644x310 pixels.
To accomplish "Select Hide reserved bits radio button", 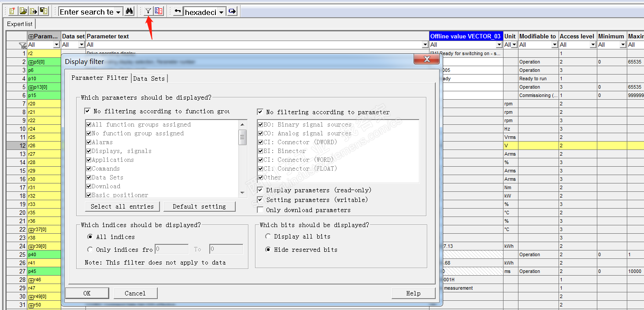I will 268,250.
